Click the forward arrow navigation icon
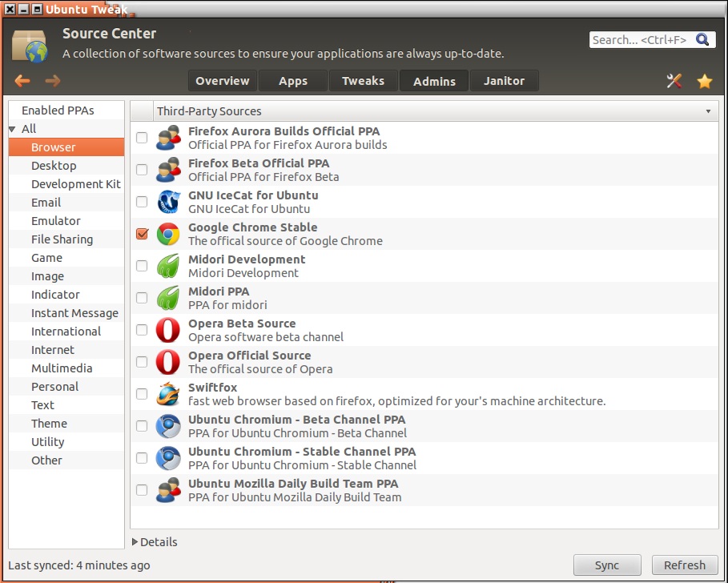The height and width of the screenshot is (583, 728). click(x=53, y=81)
